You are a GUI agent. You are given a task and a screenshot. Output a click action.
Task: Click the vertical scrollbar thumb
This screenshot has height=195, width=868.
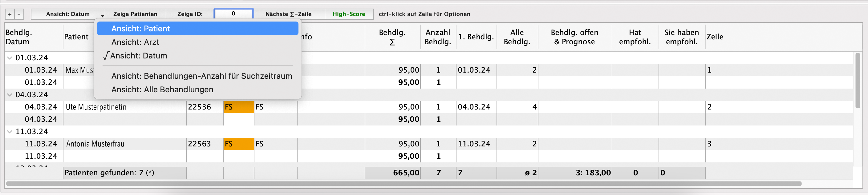857,81
